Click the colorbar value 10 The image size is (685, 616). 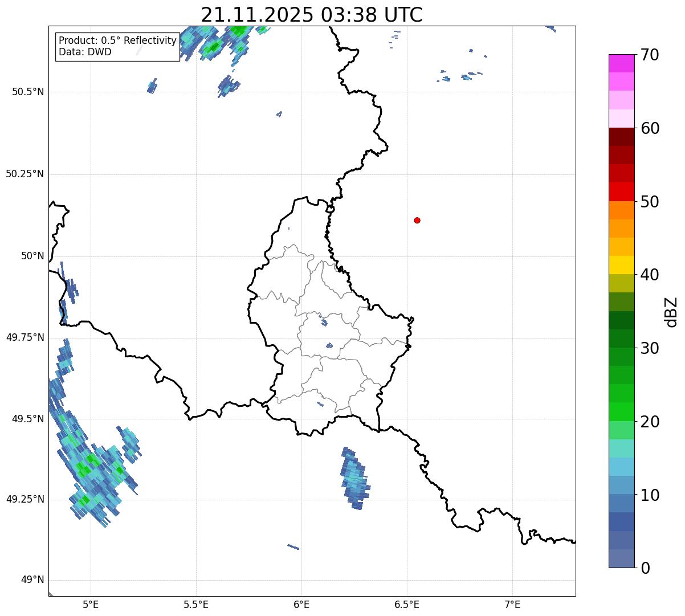point(649,495)
